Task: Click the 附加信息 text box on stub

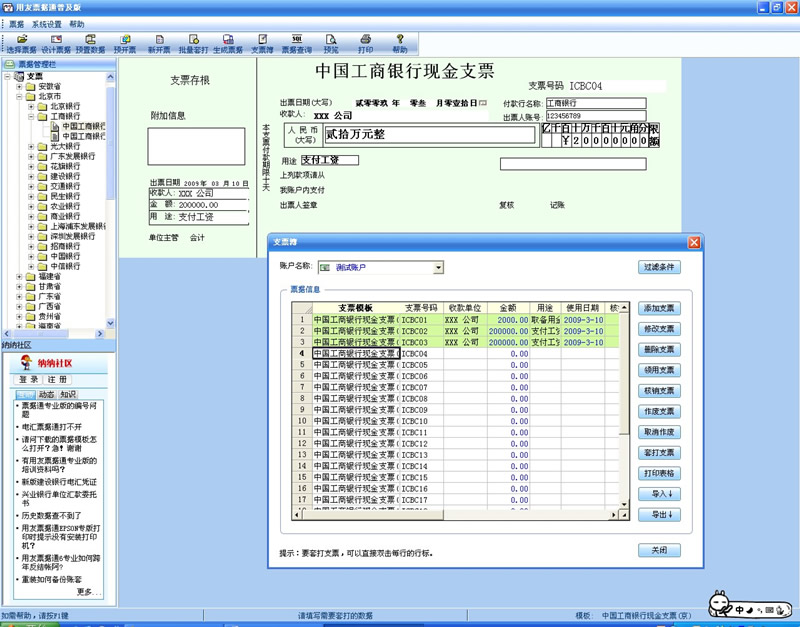Action: [196, 146]
